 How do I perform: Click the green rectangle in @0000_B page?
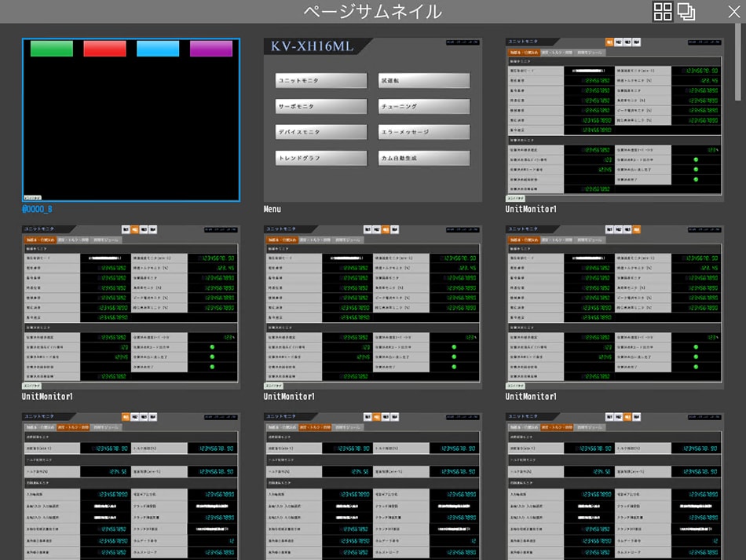click(x=52, y=49)
